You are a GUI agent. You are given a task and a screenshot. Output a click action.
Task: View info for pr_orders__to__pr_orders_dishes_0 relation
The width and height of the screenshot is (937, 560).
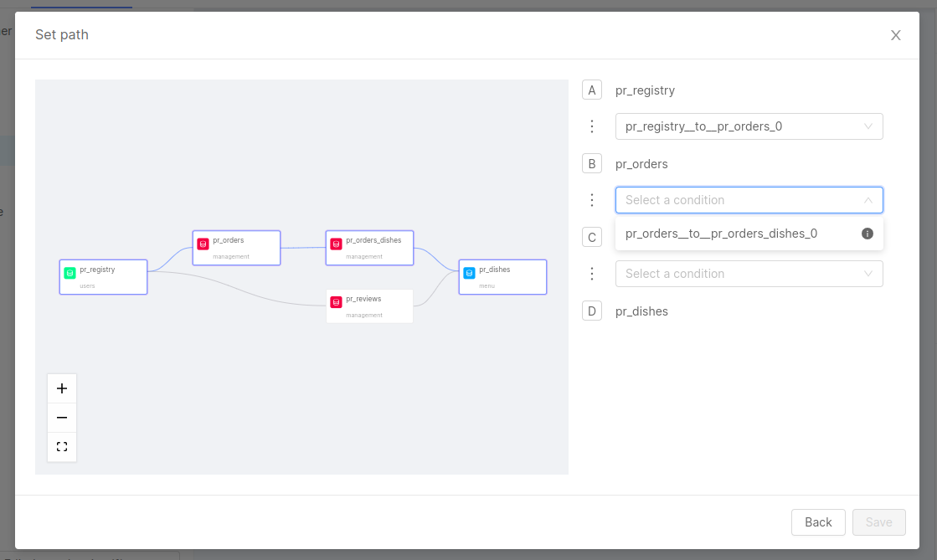pyautogui.click(x=867, y=234)
